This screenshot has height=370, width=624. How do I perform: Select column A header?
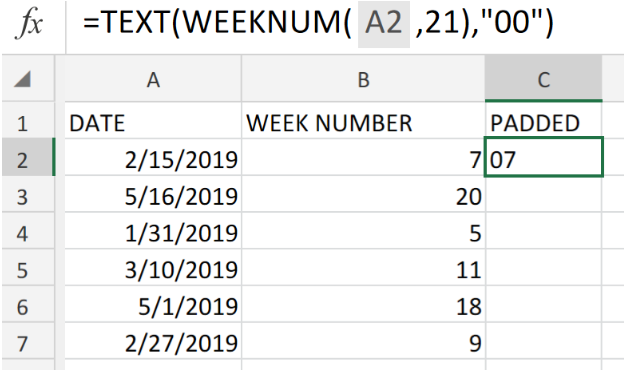coord(153,79)
